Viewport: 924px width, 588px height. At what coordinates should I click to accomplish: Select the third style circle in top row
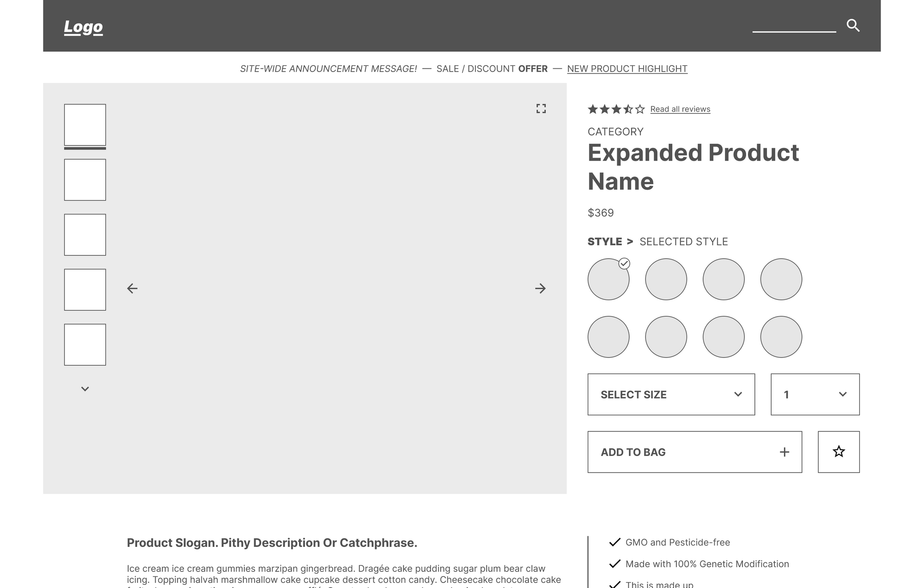point(723,279)
